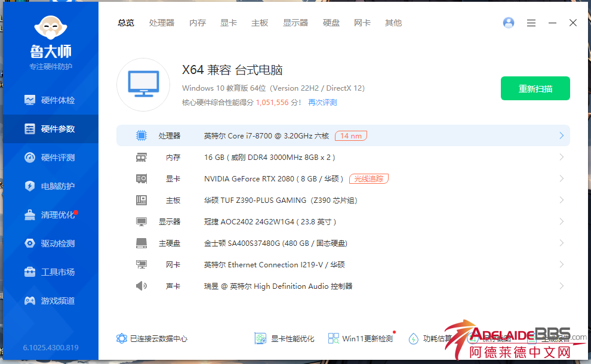Switch to the 硬盘 tab
Screen dimensions: 591x364
tap(331, 23)
